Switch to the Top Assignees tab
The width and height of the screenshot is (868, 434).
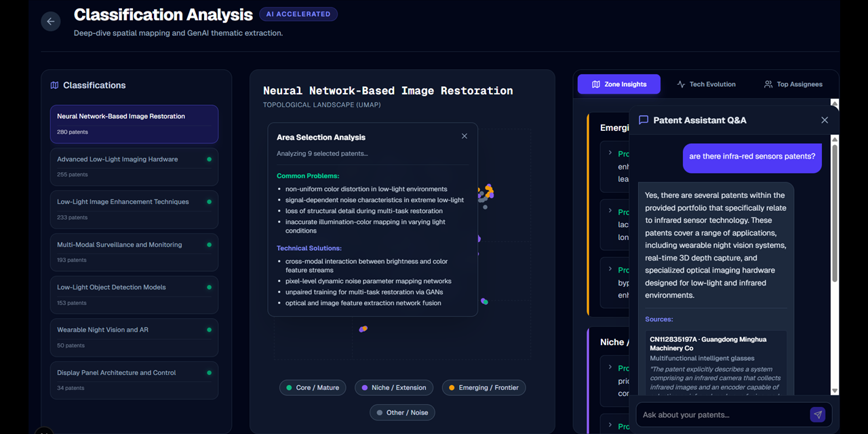pos(792,84)
